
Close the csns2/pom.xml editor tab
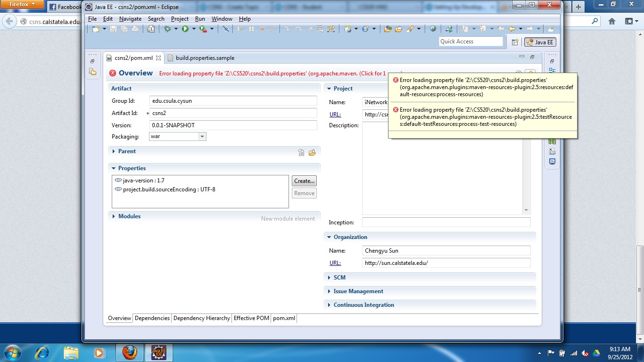pyautogui.click(x=158, y=58)
